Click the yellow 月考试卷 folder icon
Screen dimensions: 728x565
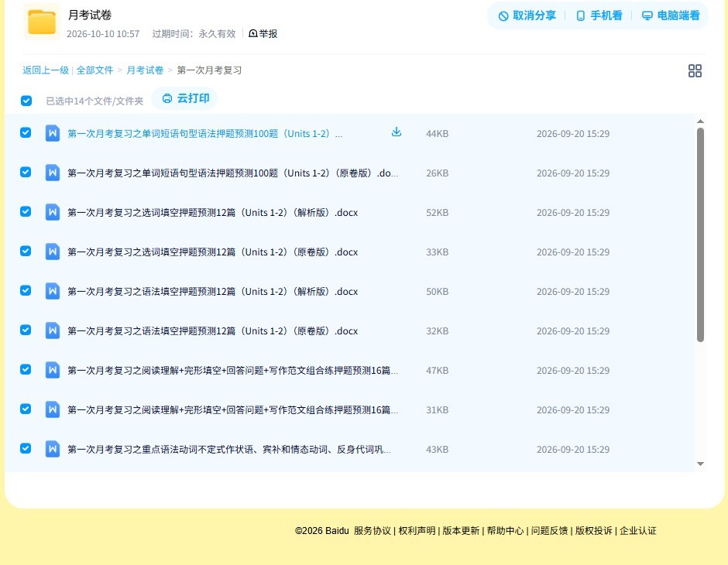point(42,22)
